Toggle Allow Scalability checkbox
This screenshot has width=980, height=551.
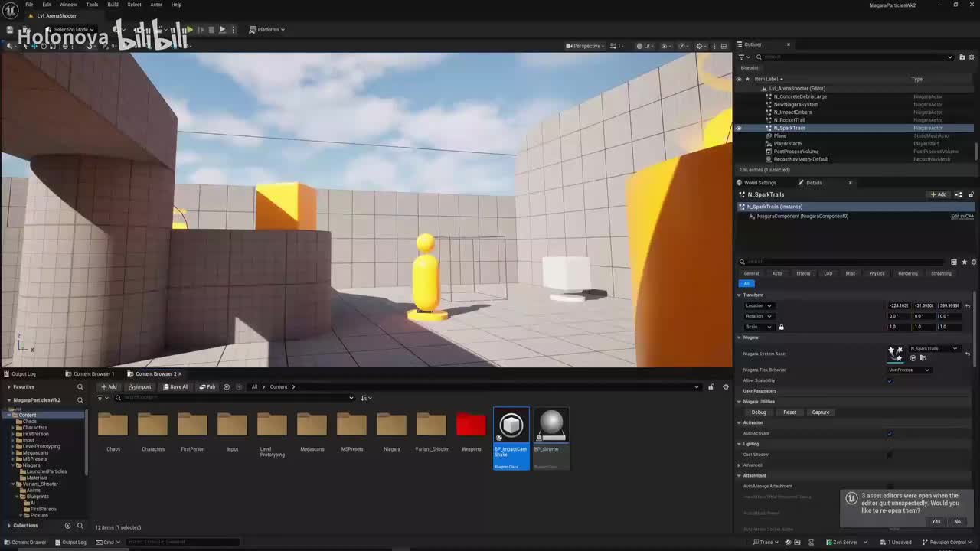[890, 380]
